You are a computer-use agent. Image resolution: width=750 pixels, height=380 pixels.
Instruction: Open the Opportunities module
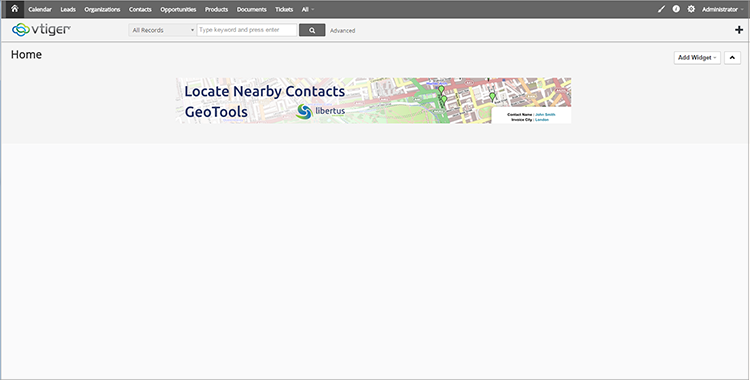click(178, 10)
